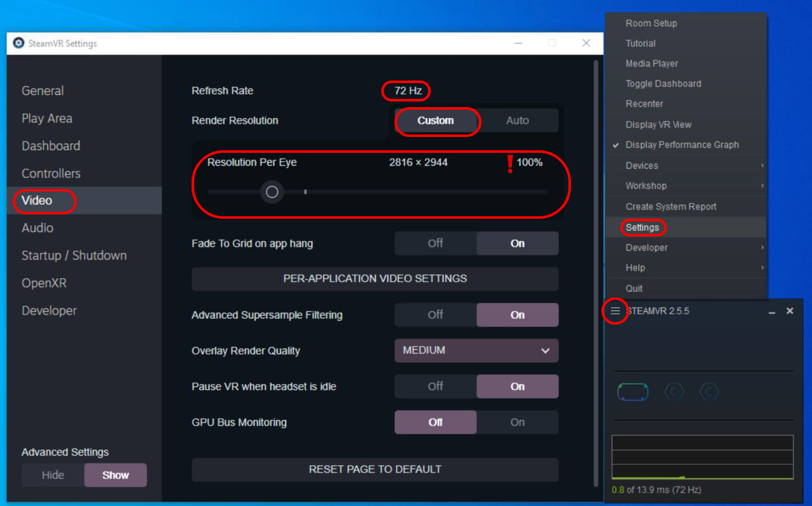The width and height of the screenshot is (812, 506).
Task: Hide Advanced Settings
Action: (53, 475)
